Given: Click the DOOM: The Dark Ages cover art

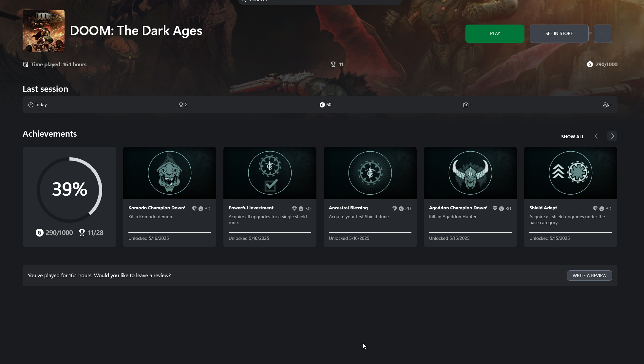Looking at the screenshot, I should [44, 31].
